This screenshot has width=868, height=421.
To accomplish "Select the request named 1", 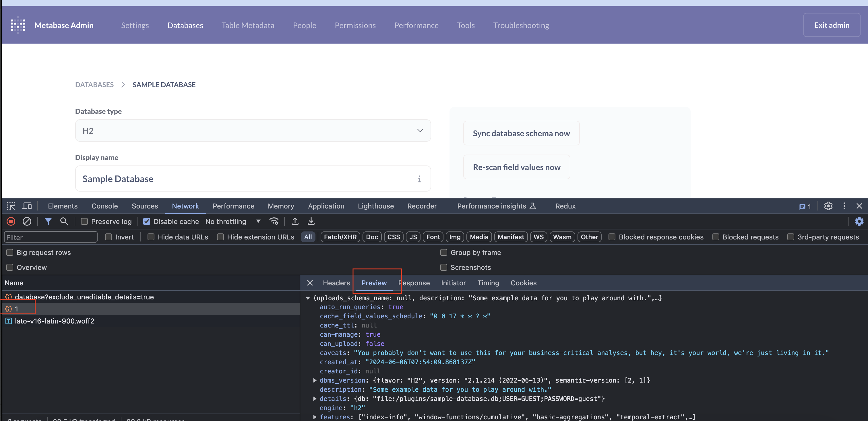I will tap(151, 309).
